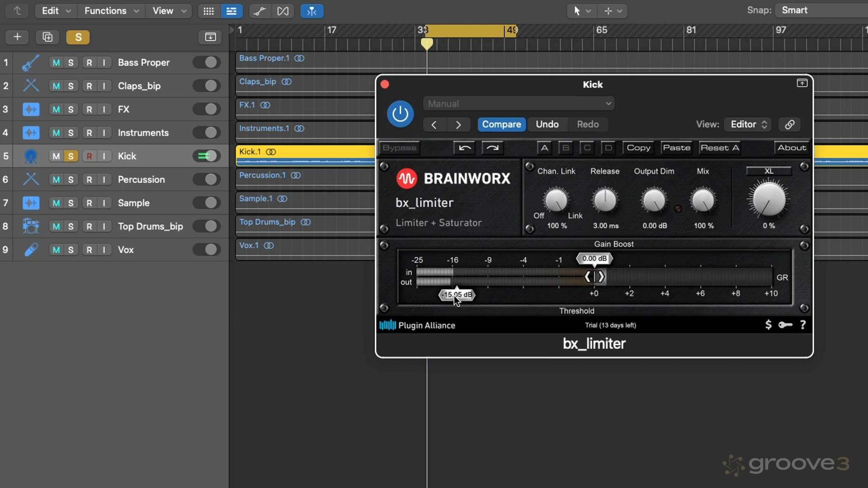Image resolution: width=868 pixels, height=488 pixels.
Task: Open the Edit menu
Action: coord(56,11)
